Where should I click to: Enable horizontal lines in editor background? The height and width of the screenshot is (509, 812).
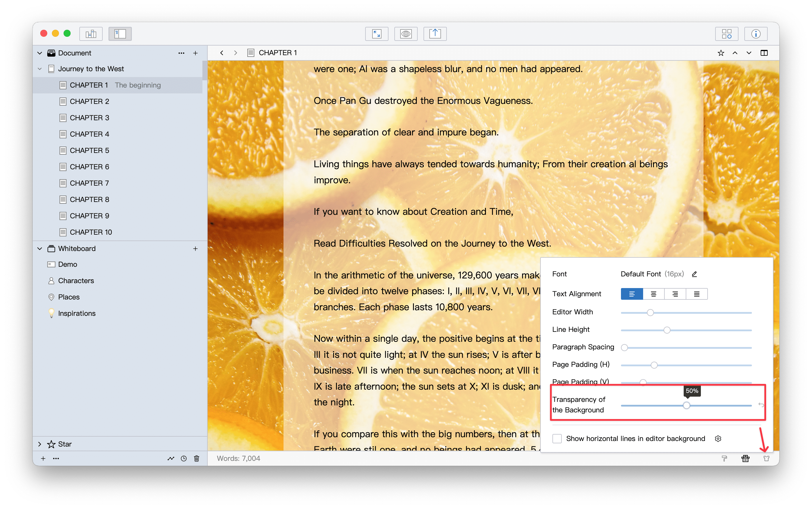pyautogui.click(x=557, y=439)
